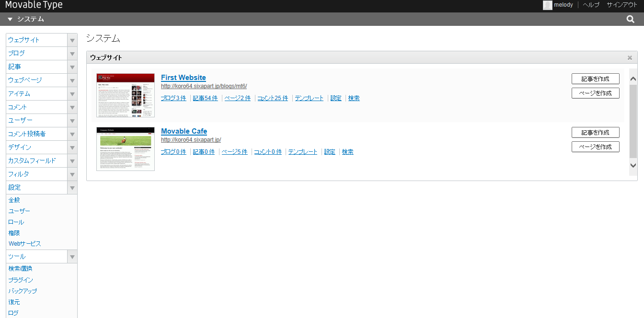644x318 pixels.
Task: Open Movable Cafe title link
Action: click(184, 131)
